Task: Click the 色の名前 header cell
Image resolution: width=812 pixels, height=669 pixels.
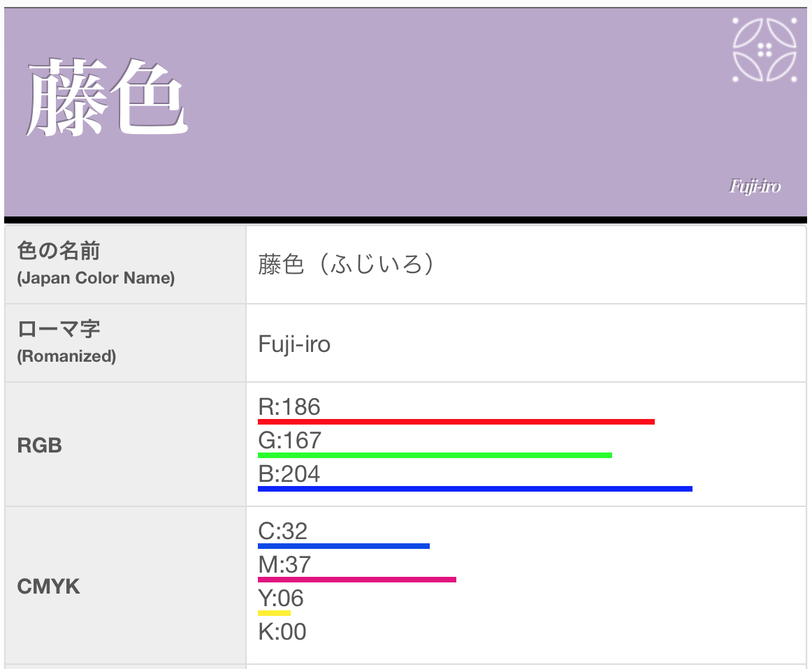Action: click(125, 265)
